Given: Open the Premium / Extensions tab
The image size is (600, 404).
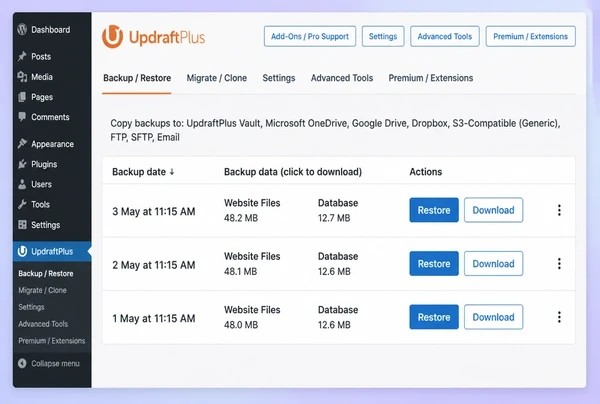Looking at the screenshot, I should click(430, 78).
